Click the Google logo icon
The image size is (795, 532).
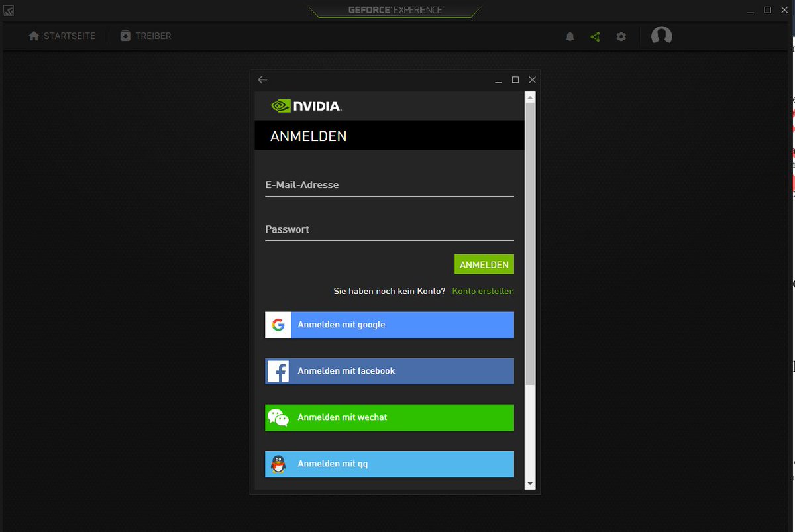point(278,325)
